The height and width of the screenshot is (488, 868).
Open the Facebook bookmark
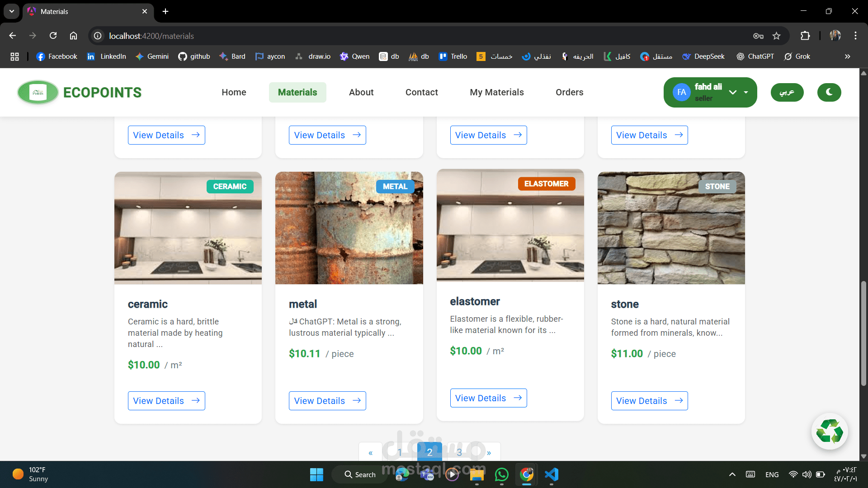pyautogui.click(x=57, y=56)
